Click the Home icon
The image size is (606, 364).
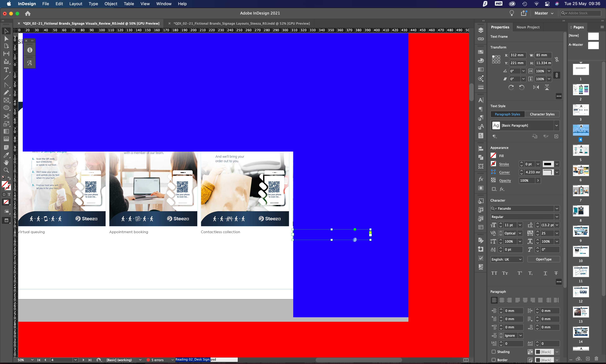click(x=28, y=13)
